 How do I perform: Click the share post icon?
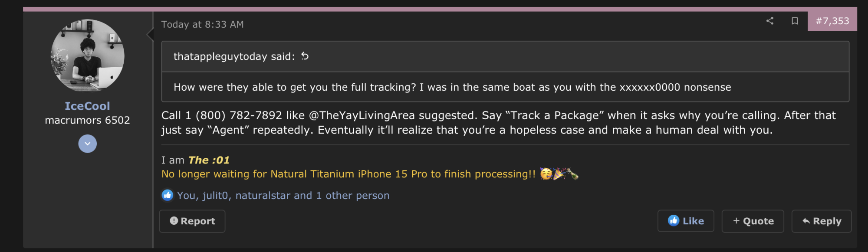(769, 21)
